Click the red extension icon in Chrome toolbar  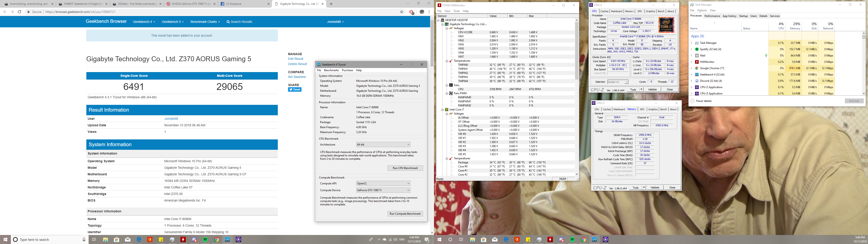coord(411,12)
